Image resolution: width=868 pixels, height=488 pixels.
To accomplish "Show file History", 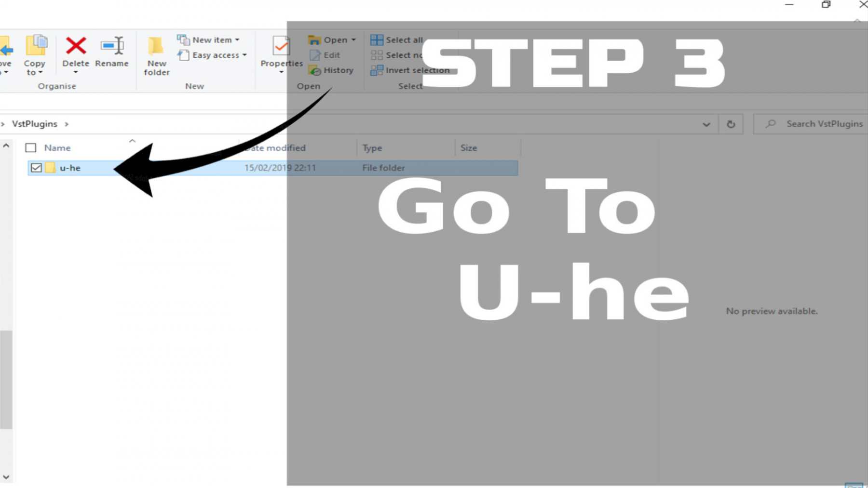I will (331, 70).
